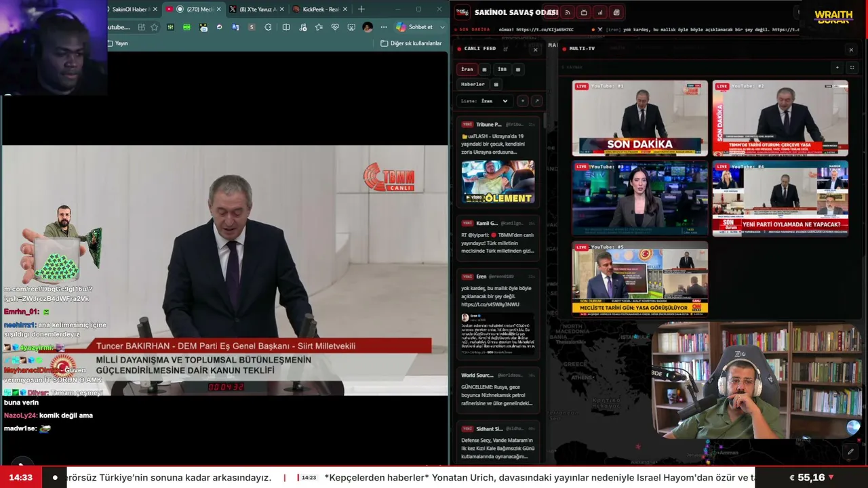Select the İran feed tab
The height and width of the screenshot is (488, 868).
tap(467, 69)
